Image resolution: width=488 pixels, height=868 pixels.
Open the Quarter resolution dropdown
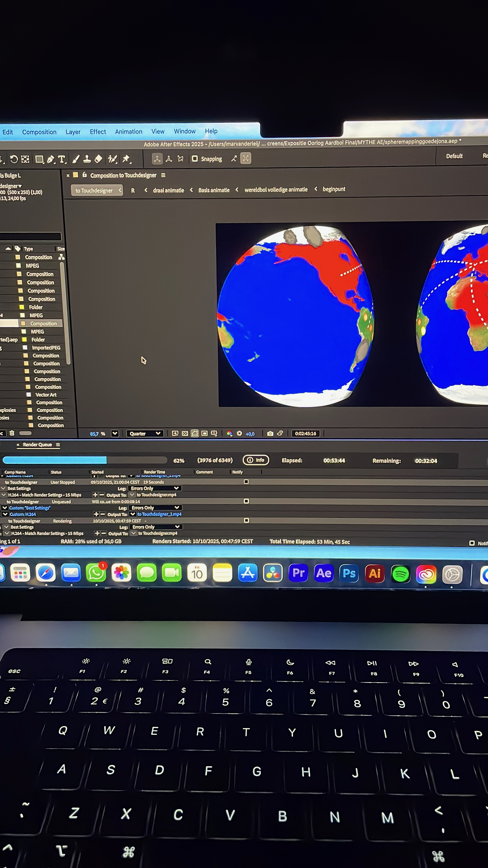point(145,434)
